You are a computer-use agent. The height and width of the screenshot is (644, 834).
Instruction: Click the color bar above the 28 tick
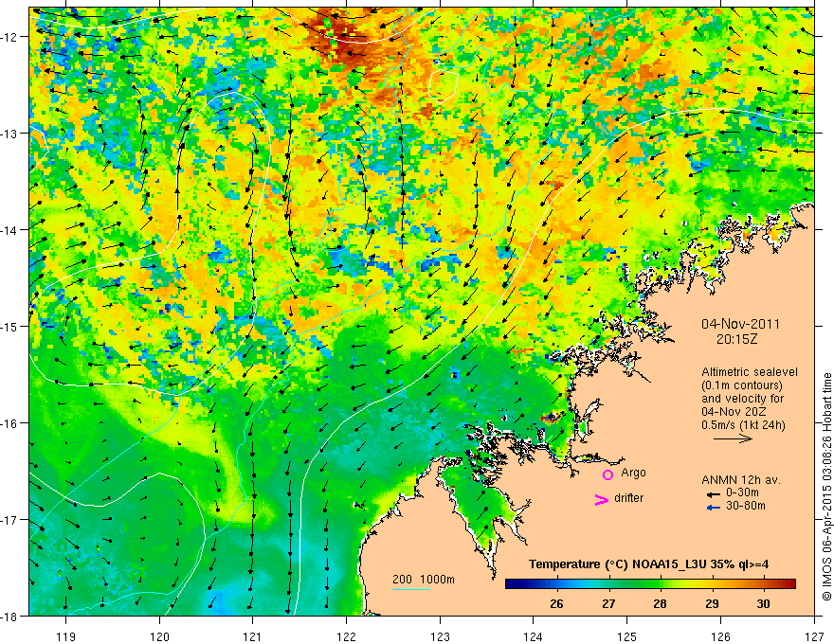pyautogui.click(x=660, y=584)
